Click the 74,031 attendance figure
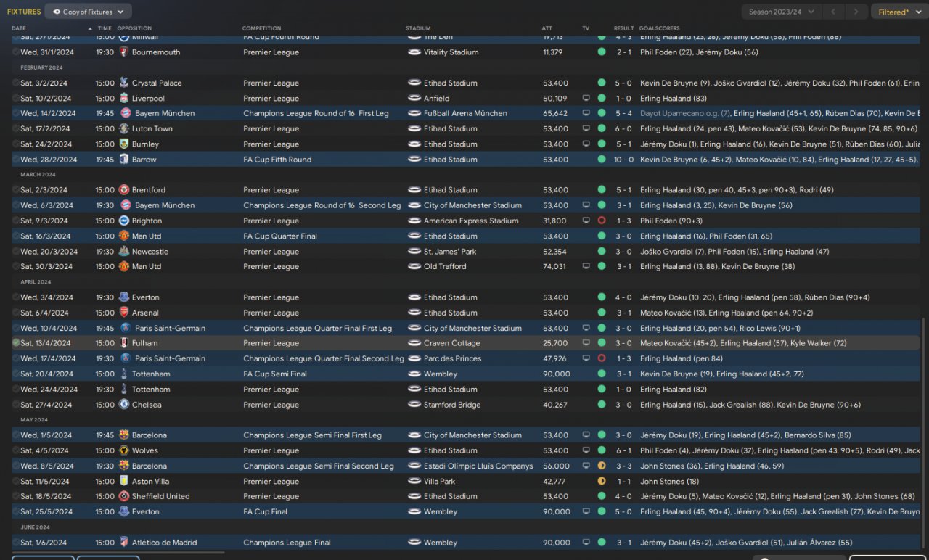929x560 pixels. (555, 266)
